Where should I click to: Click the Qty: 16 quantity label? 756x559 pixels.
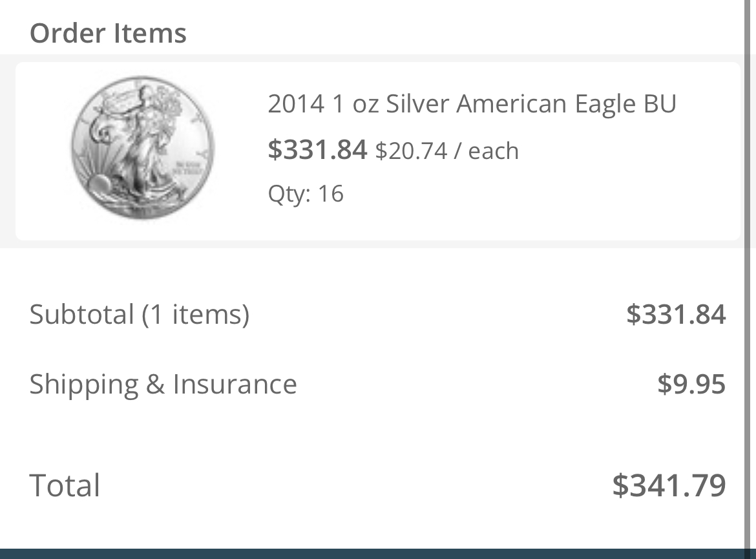(306, 193)
